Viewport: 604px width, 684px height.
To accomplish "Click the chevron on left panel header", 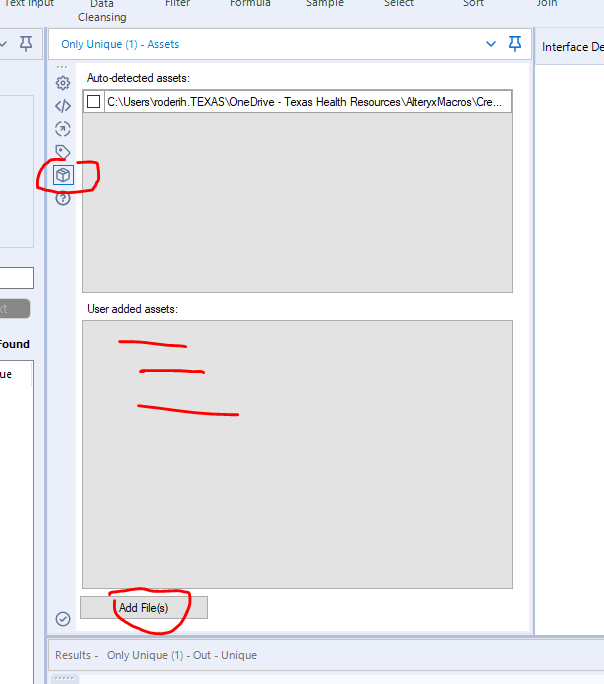I will tap(3, 44).
